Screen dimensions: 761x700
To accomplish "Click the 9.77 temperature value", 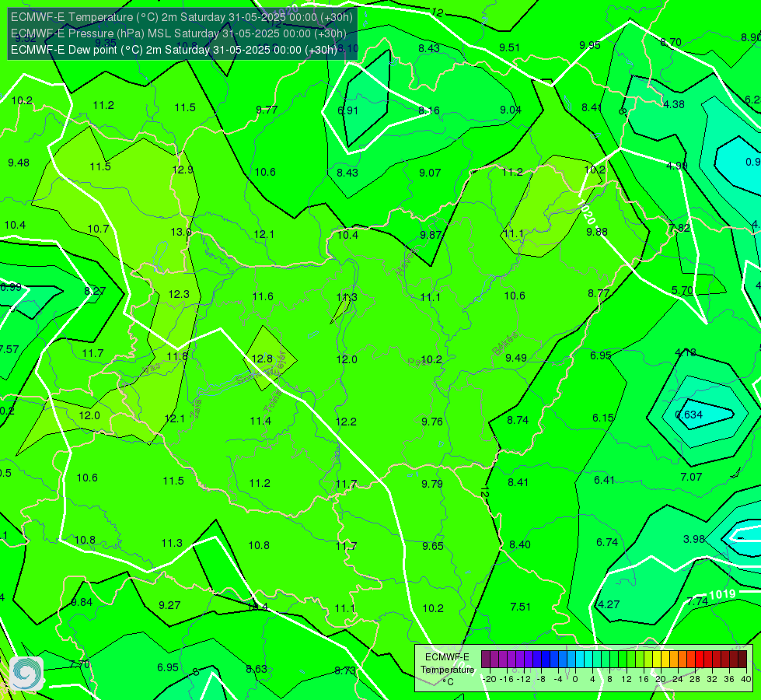I will (267, 110).
